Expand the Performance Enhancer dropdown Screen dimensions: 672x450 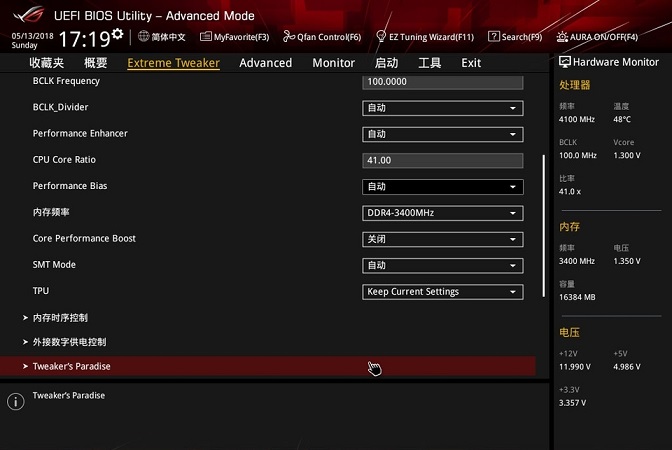442,134
